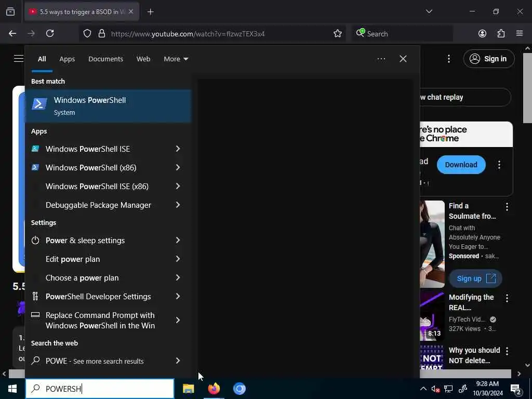Bookmark this page with the star

coord(337,33)
